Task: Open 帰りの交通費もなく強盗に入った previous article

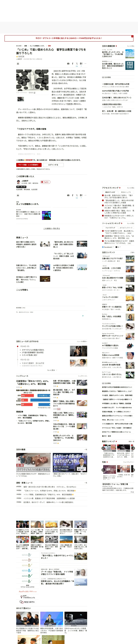Action: point(28,214)
